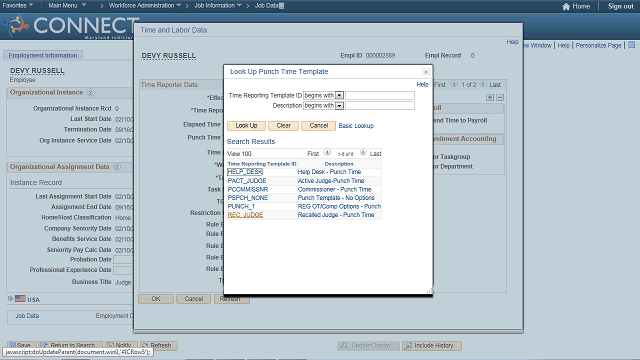Click OK in Time and Labor Data window
Viewport: 640px width, 360px height.
[156, 299]
